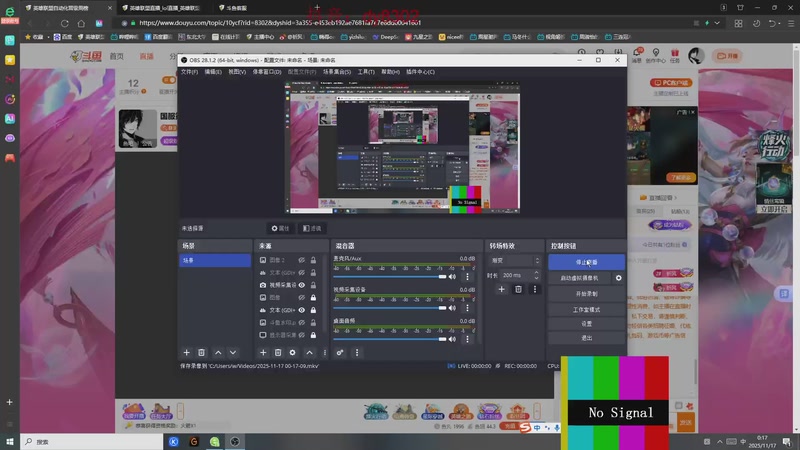Image resolution: width=800 pixels, height=450 pixels.
Task: Open 消息 messages icon in Douyu header
Action: (637, 55)
